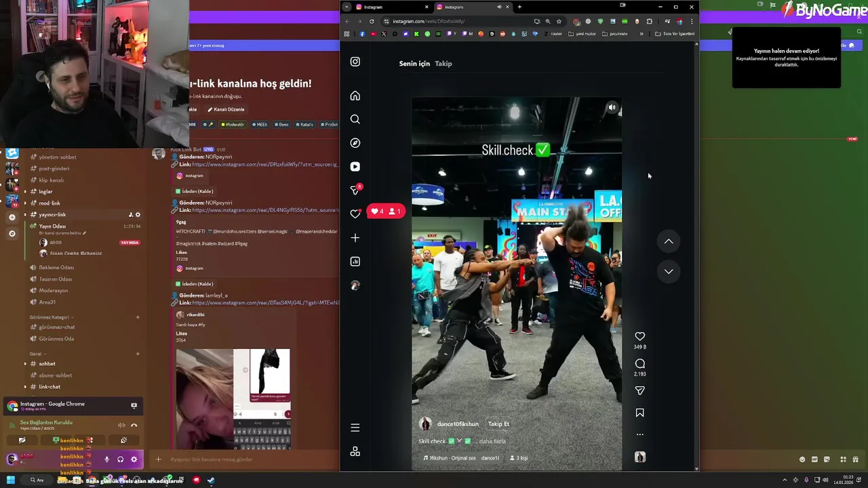Open the Orijinal ses audio link
868x488 pixels.
pyautogui.click(x=462, y=458)
